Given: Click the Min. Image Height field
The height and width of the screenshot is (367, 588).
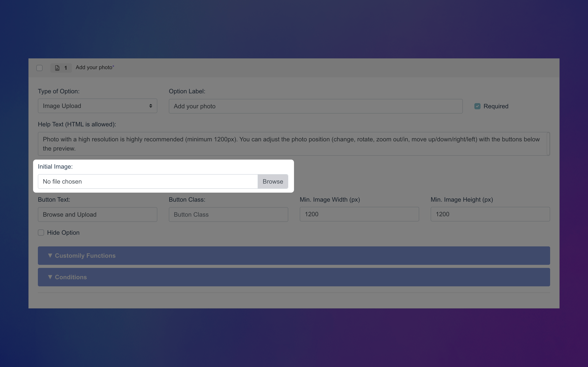Looking at the screenshot, I should coord(490,214).
